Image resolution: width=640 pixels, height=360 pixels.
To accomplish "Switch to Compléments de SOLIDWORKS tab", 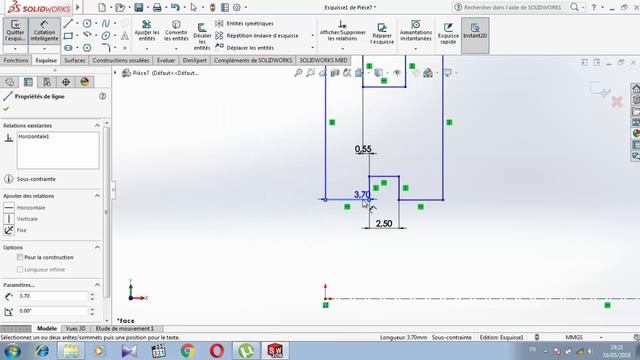I will pos(253,60).
